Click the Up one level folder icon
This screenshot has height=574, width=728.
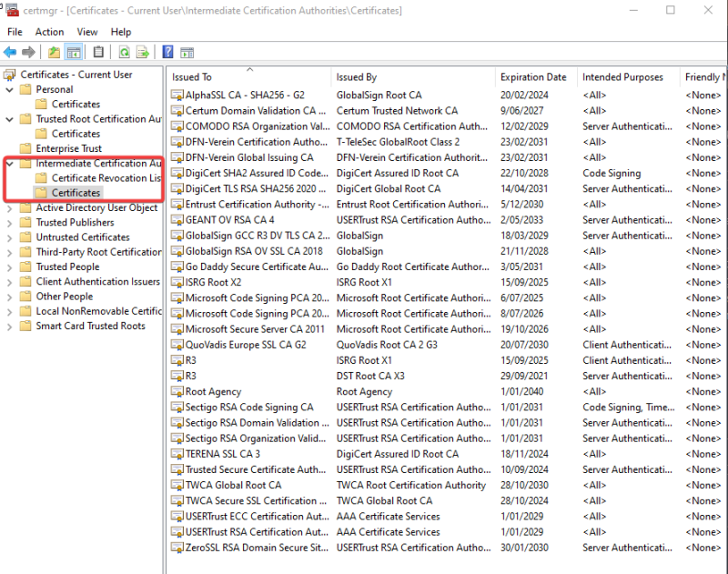pos(55,53)
